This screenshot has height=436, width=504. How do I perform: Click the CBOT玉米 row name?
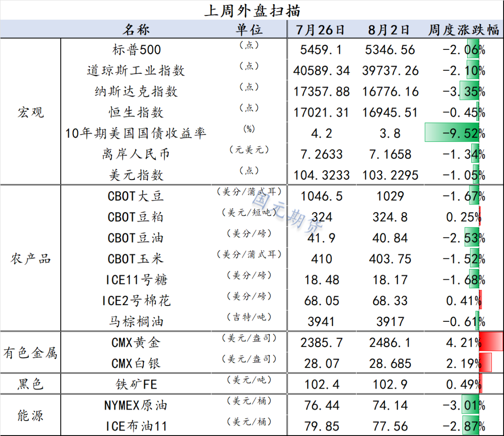(x=136, y=259)
